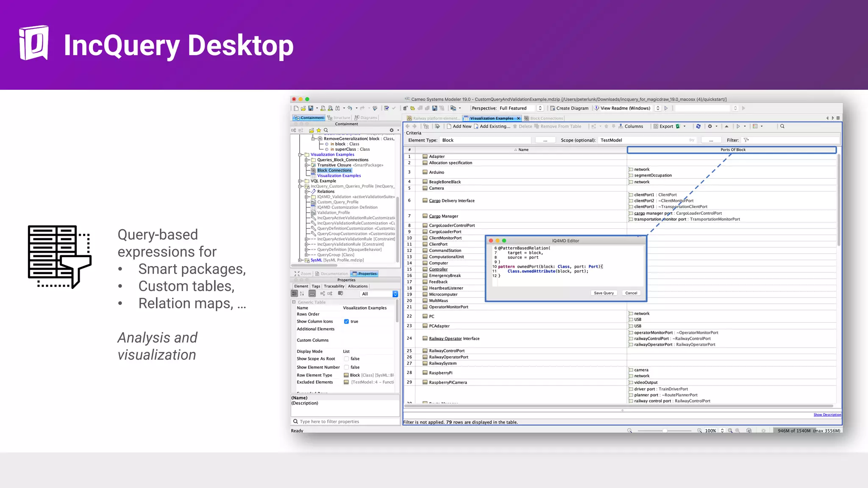Click the Show Description link
Screen dimensions: 868x488
[x=827, y=415]
